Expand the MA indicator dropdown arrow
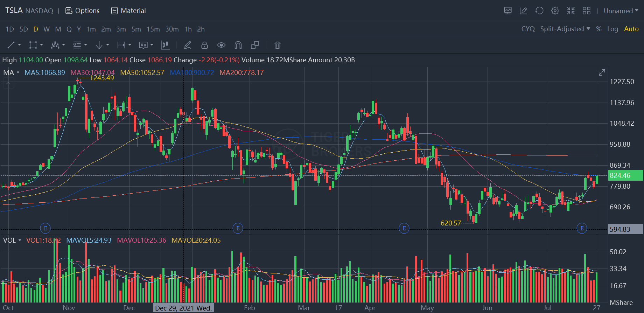The height and width of the screenshot is (313, 644). coord(18,72)
